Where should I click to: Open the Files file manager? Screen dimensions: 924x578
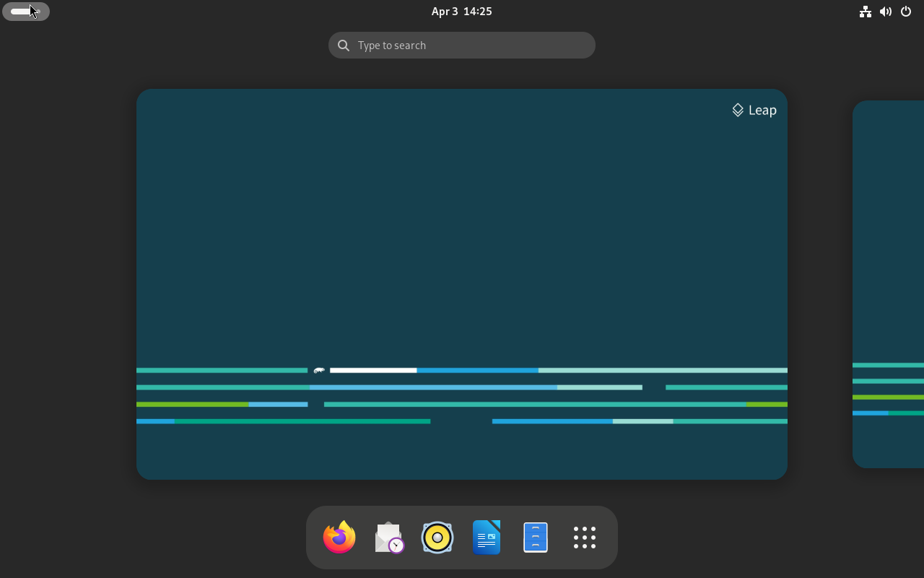(x=536, y=538)
